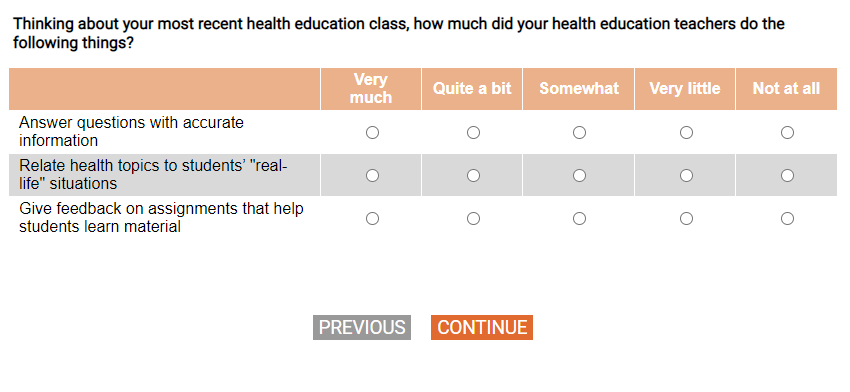Click the 'Very much' column header
850x392 pixels.
[371, 88]
